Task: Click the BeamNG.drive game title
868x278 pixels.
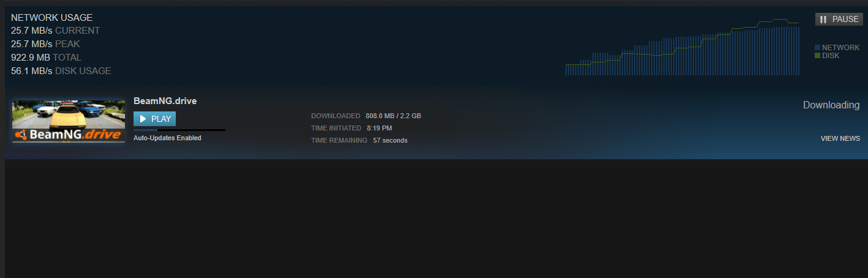Action: tap(165, 101)
